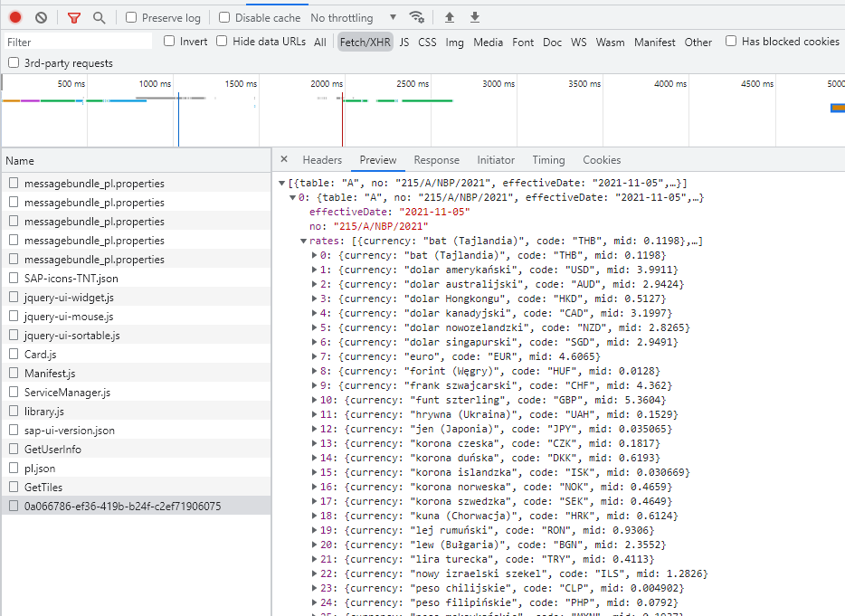Select the jquery-ui-widget.js request
845x616 pixels.
(x=136, y=298)
